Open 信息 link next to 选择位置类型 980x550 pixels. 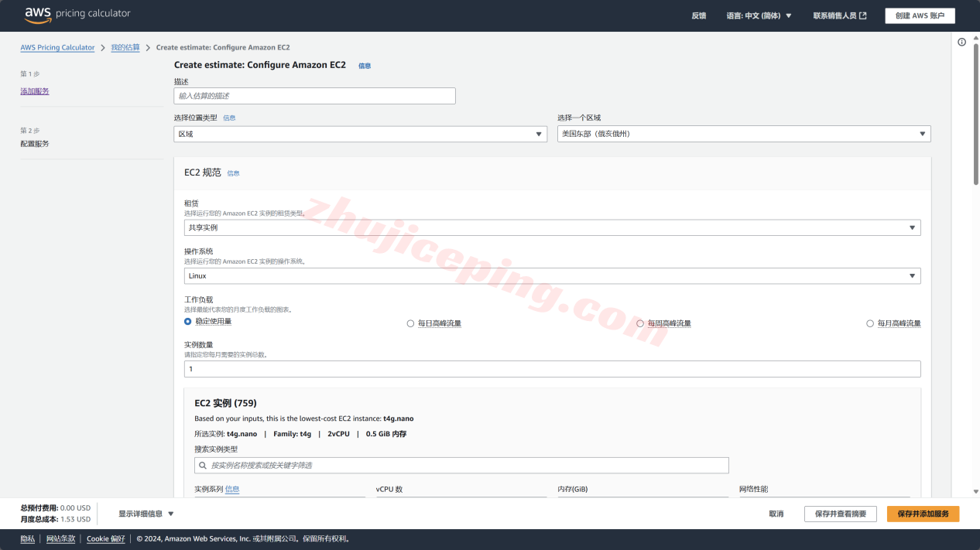click(229, 118)
